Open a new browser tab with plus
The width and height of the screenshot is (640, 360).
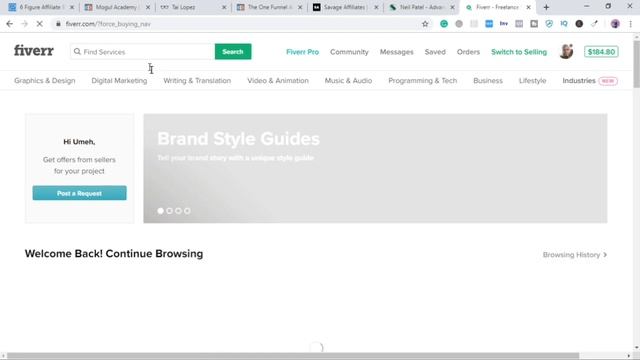pos(546,7)
